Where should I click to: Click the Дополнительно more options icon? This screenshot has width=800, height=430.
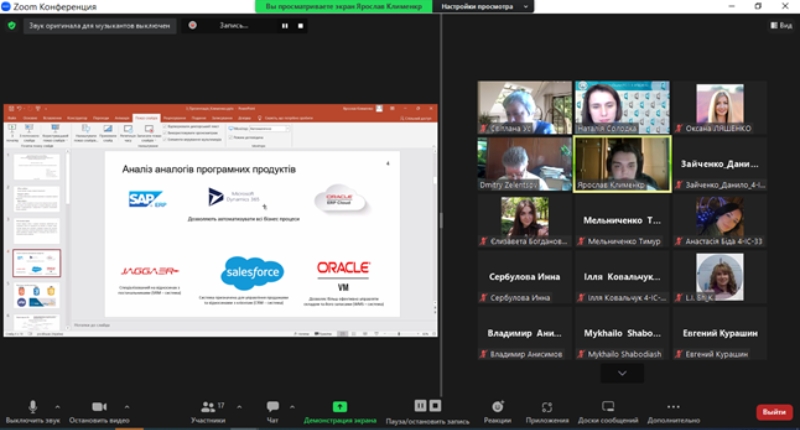point(673,406)
